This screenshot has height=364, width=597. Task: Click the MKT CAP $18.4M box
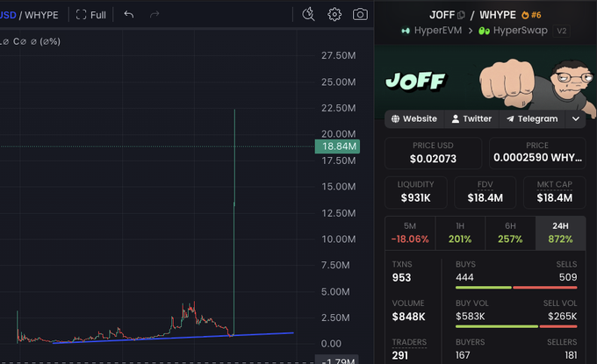click(x=554, y=192)
